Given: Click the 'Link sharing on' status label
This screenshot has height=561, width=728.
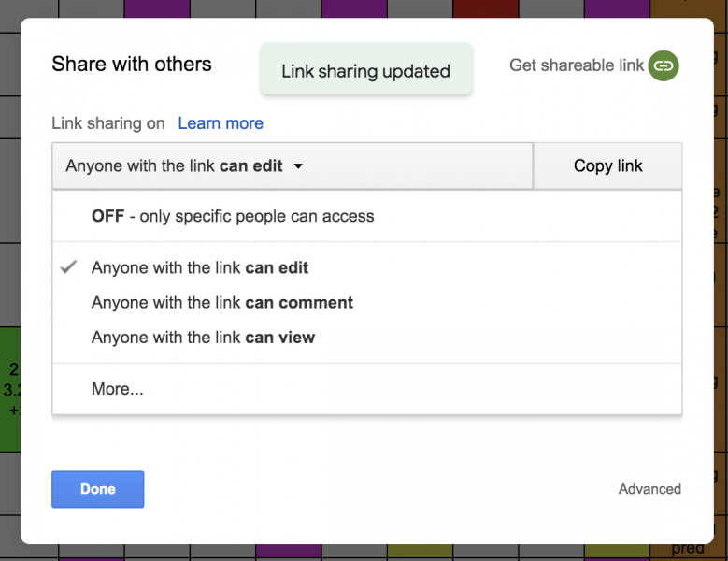Looking at the screenshot, I should coord(108,123).
